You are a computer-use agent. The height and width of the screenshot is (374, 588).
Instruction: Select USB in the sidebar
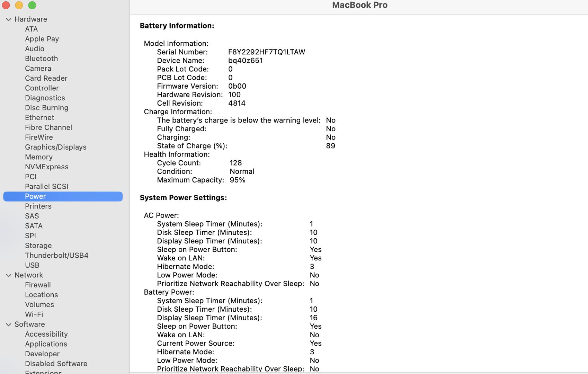pyautogui.click(x=32, y=265)
